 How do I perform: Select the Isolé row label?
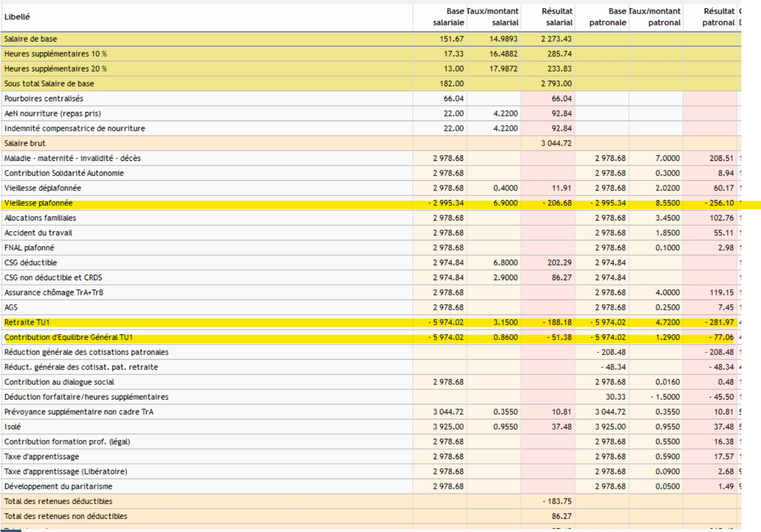coord(13,427)
